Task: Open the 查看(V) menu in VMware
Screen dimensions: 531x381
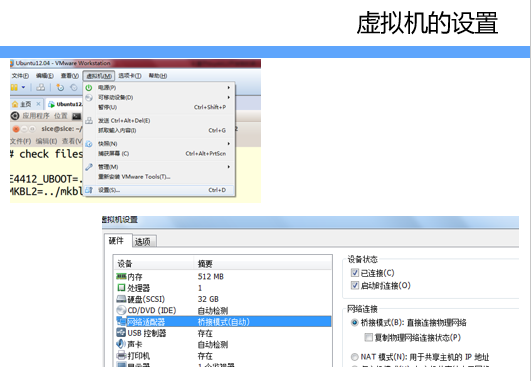Action: 70,76
